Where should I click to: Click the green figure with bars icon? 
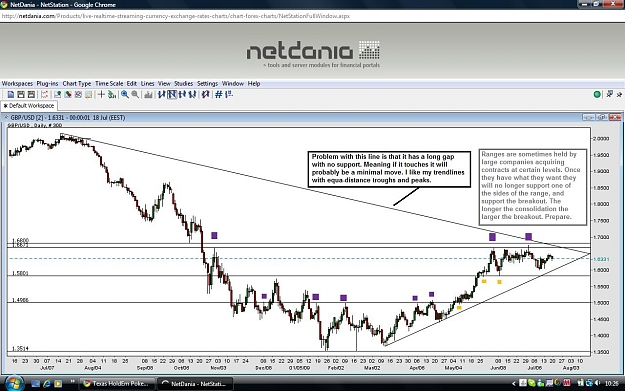point(112,94)
